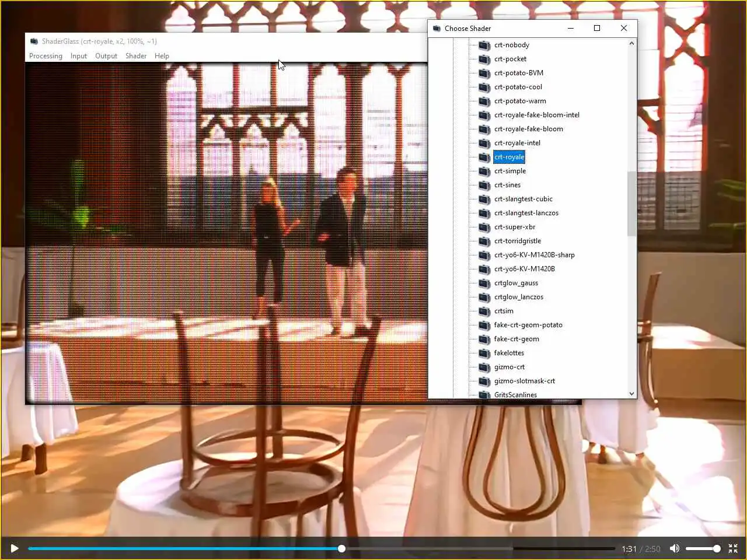Pick the crt-potato-warm shader
The height and width of the screenshot is (560, 747).
pos(520,101)
